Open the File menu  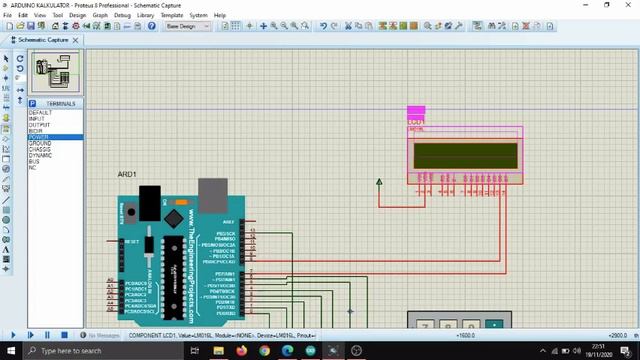7,15
